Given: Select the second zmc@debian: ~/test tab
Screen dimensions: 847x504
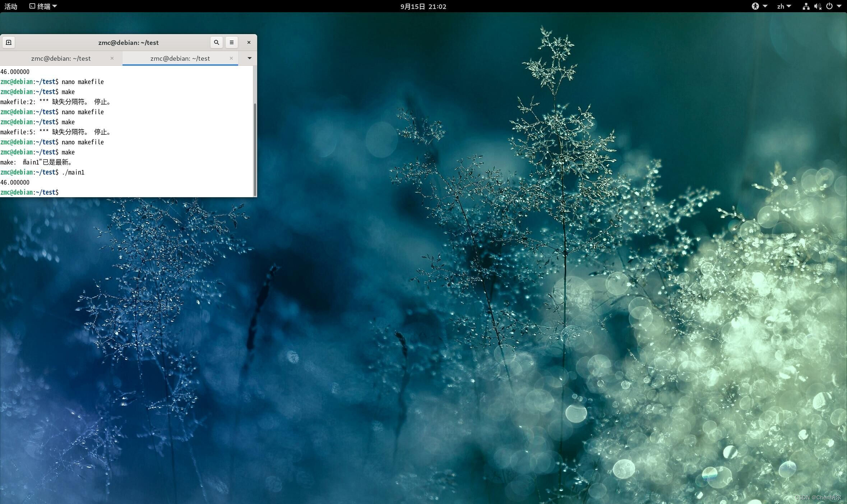Looking at the screenshot, I should point(180,58).
